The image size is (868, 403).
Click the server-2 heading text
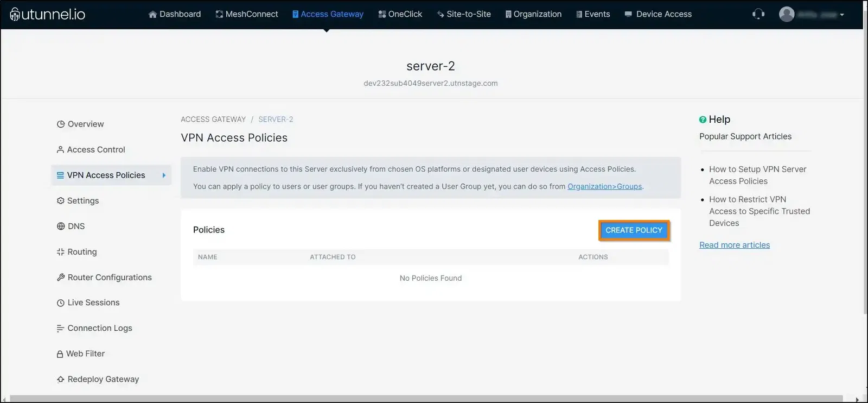(431, 66)
